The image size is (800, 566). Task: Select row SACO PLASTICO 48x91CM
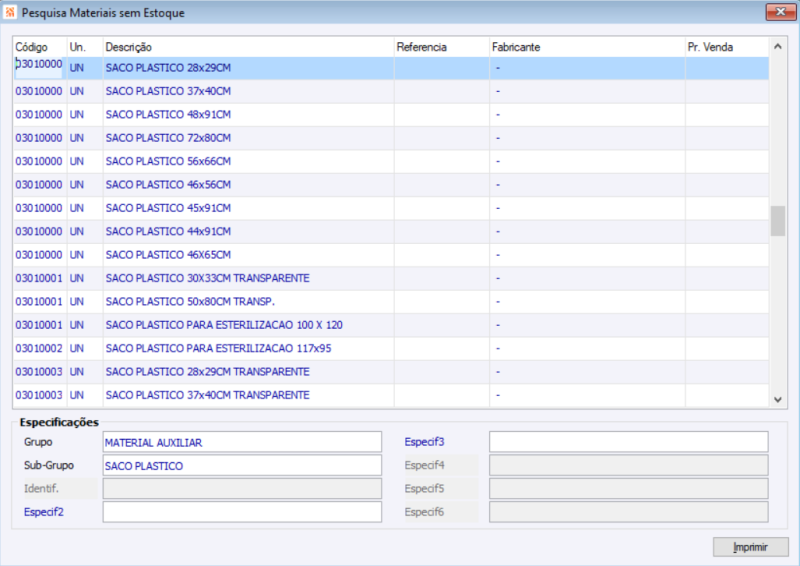coord(391,115)
